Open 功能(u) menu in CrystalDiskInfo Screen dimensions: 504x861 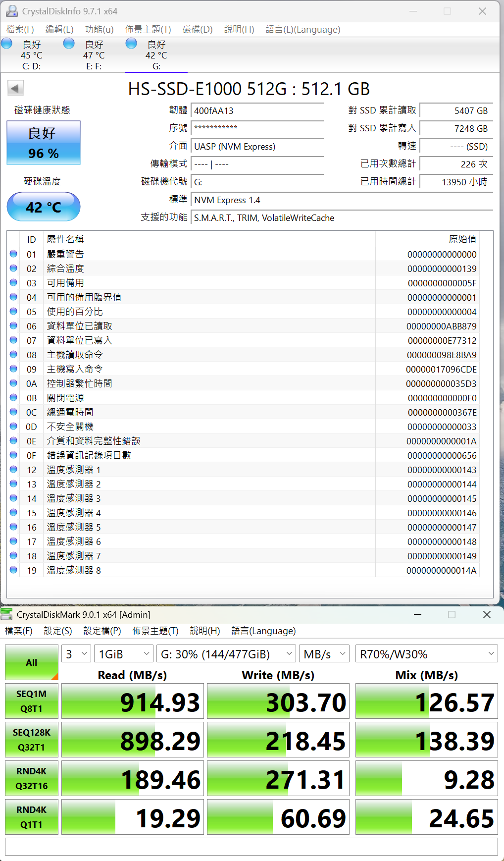pos(99,30)
